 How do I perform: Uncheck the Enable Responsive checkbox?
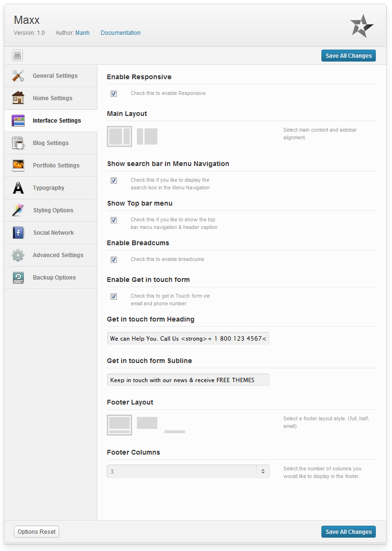[114, 94]
